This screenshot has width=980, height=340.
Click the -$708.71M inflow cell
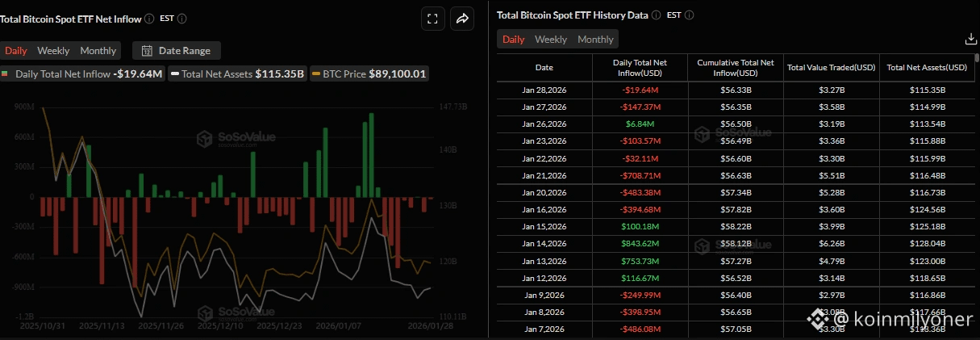point(640,175)
